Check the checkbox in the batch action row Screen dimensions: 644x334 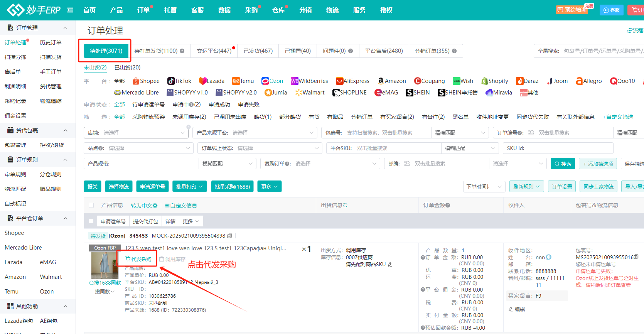pos(91,221)
